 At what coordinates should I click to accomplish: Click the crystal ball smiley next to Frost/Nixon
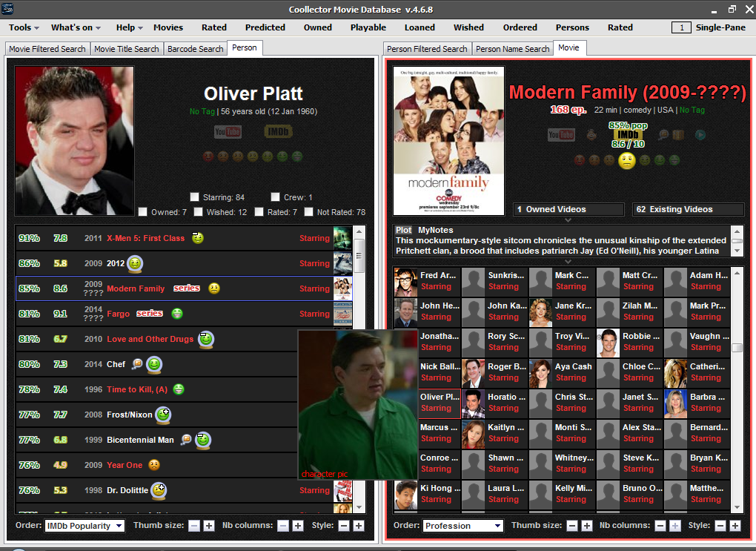[164, 415]
